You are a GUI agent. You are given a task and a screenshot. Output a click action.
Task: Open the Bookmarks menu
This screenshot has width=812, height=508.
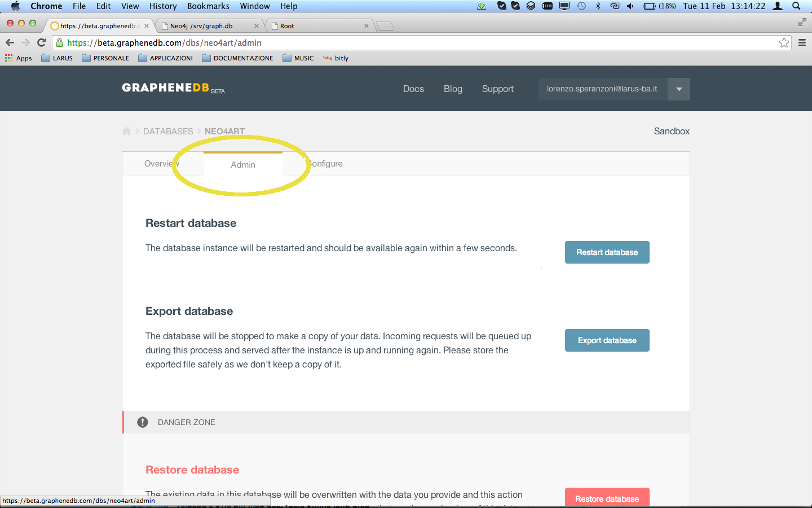pyautogui.click(x=208, y=6)
